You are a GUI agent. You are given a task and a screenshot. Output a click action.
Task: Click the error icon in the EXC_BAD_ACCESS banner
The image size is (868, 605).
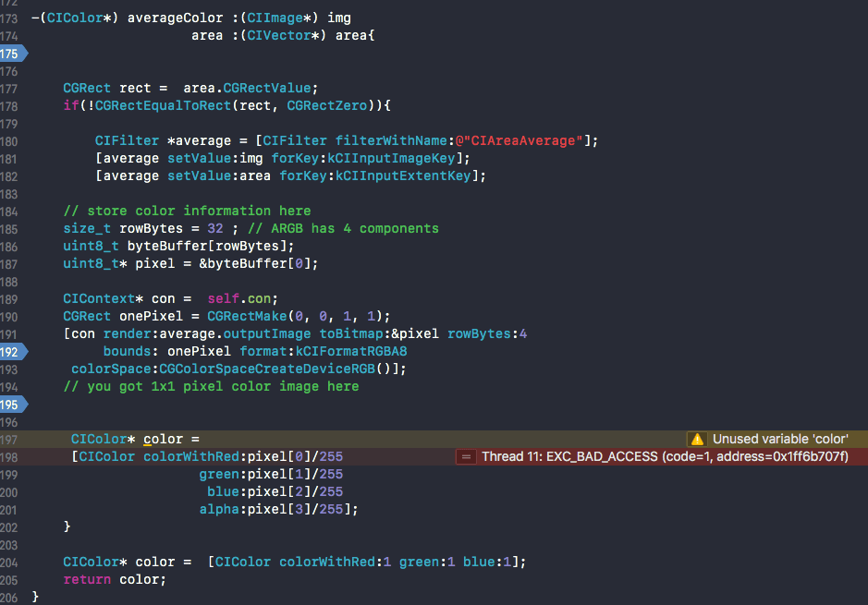click(x=466, y=456)
